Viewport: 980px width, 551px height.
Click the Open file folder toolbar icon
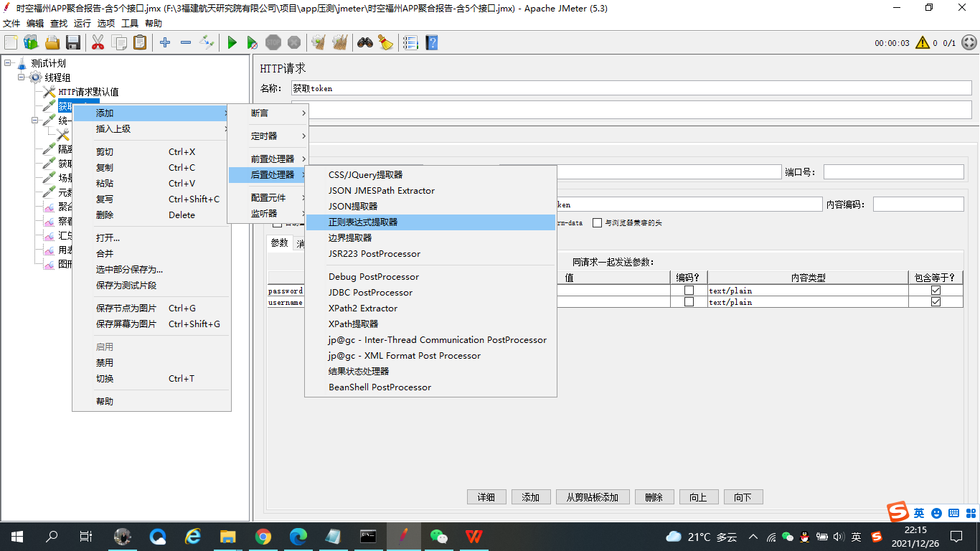point(52,43)
